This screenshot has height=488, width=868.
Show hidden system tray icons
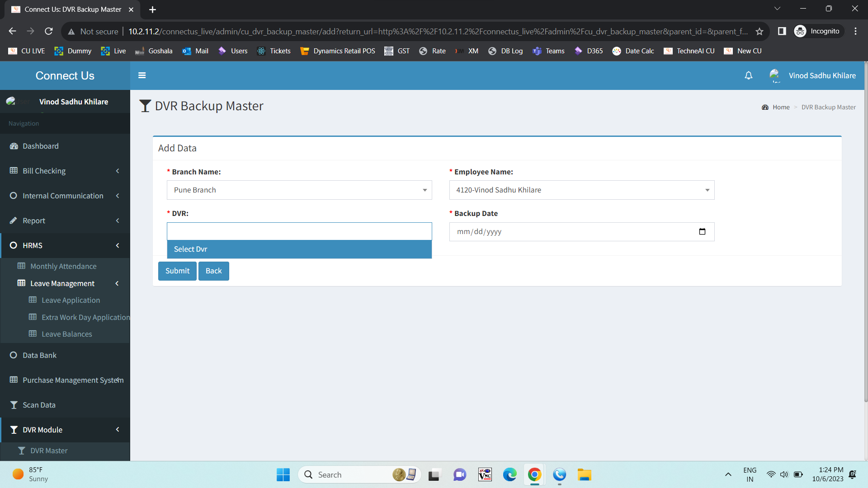pos(728,474)
